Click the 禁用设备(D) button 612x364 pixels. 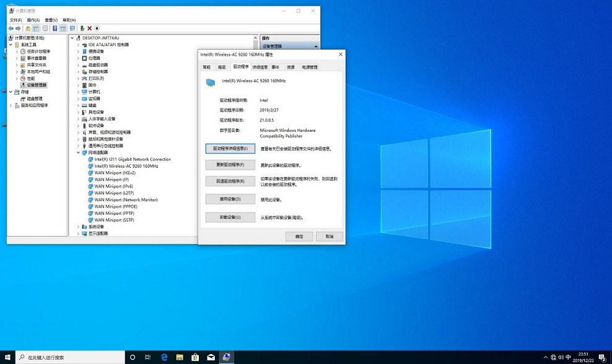[x=230, y=199]
